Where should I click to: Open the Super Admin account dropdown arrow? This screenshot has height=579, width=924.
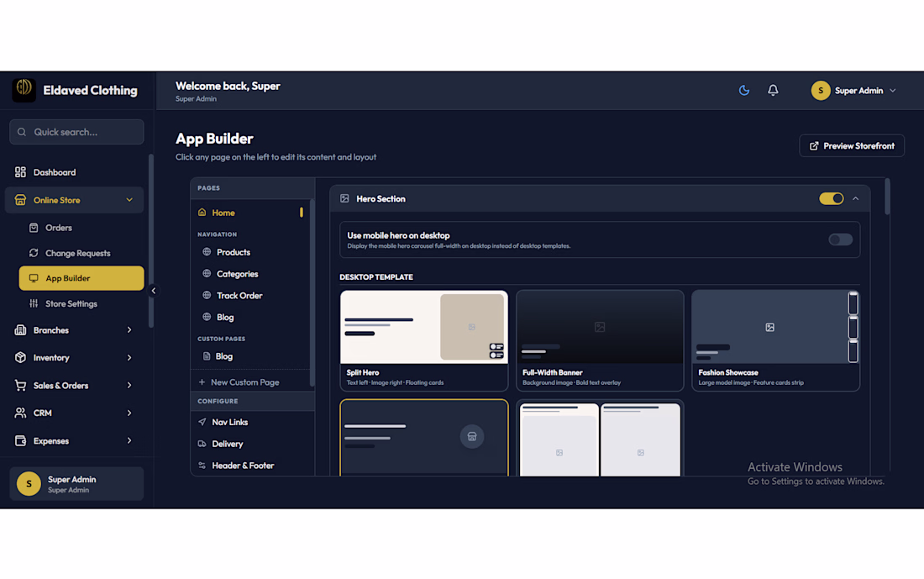pyautogui.click(x=893, y=91)
